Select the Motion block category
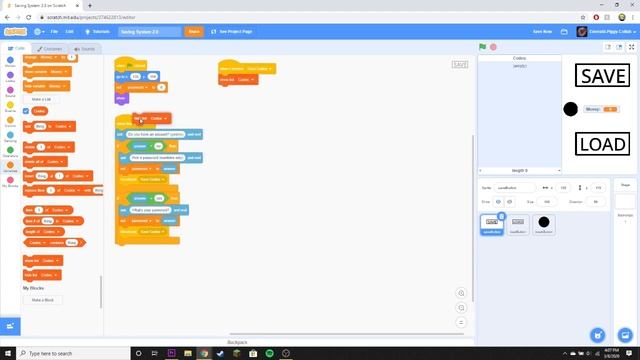The image size is (640, 360). [10, 62]
